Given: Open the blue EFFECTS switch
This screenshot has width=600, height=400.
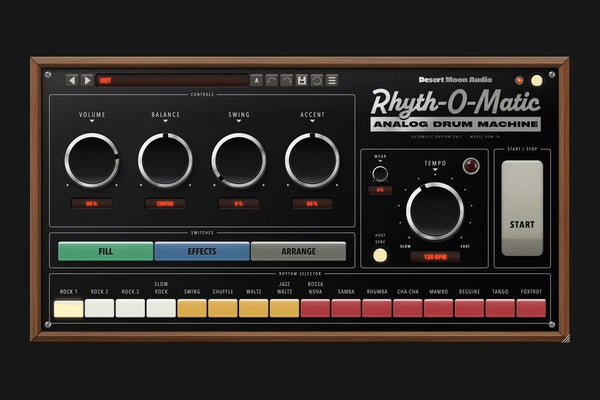Looking at the screenshot, I should [x=202, y=251].
